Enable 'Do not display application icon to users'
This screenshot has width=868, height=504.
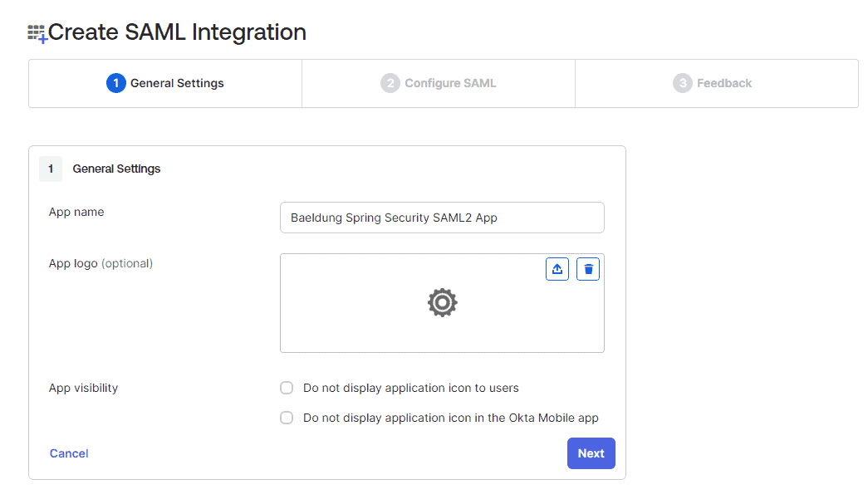[x=287, y=388]
